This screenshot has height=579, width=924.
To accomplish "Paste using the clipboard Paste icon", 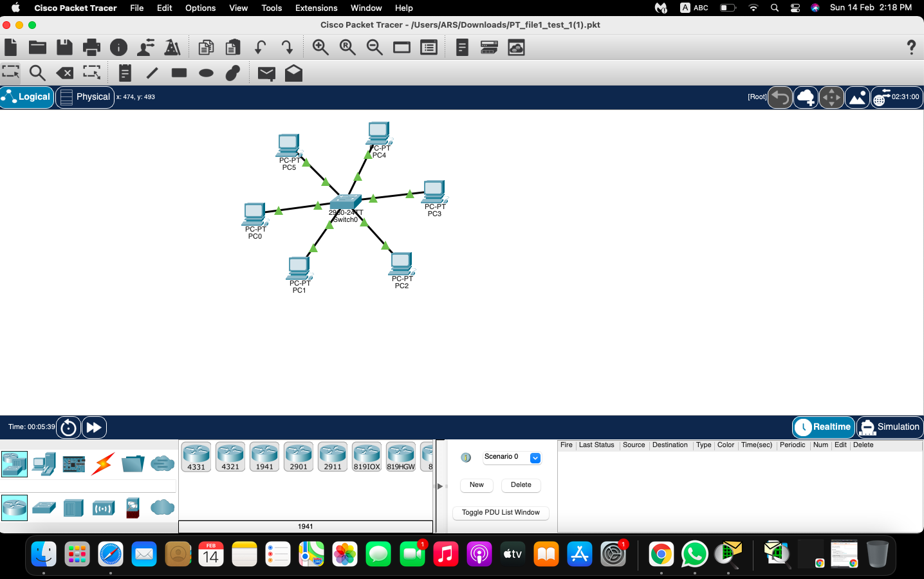I will click(x=233, y=48).
